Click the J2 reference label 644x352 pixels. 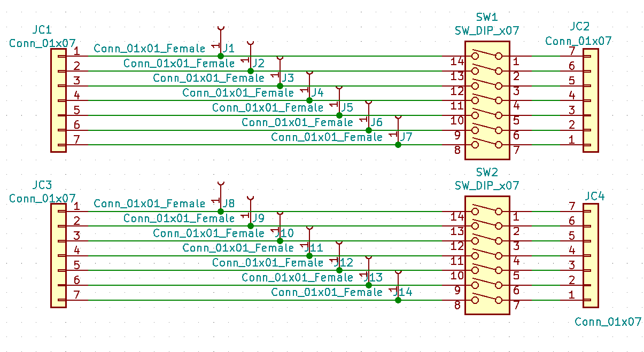pyautogui.click(x=258, y=63)
